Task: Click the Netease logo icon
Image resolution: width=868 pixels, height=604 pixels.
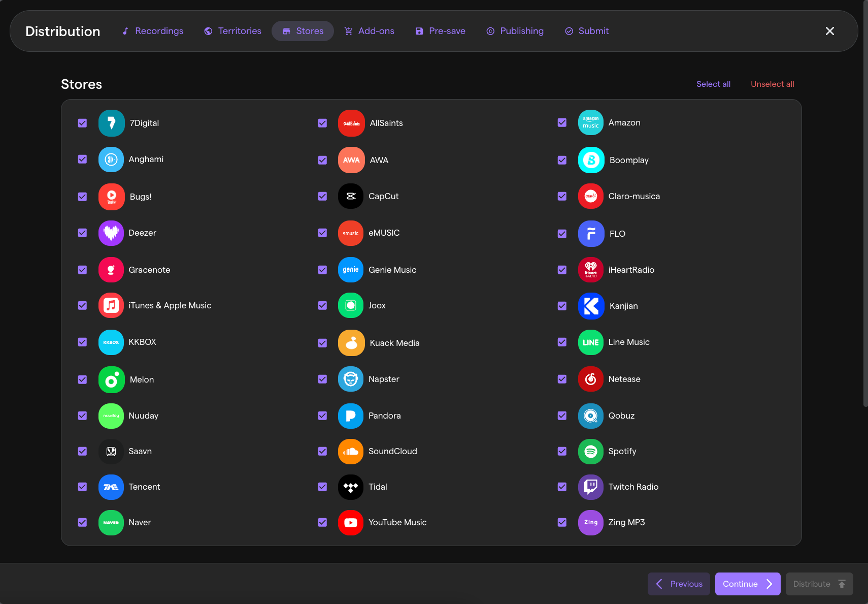Action: [591, 379]
